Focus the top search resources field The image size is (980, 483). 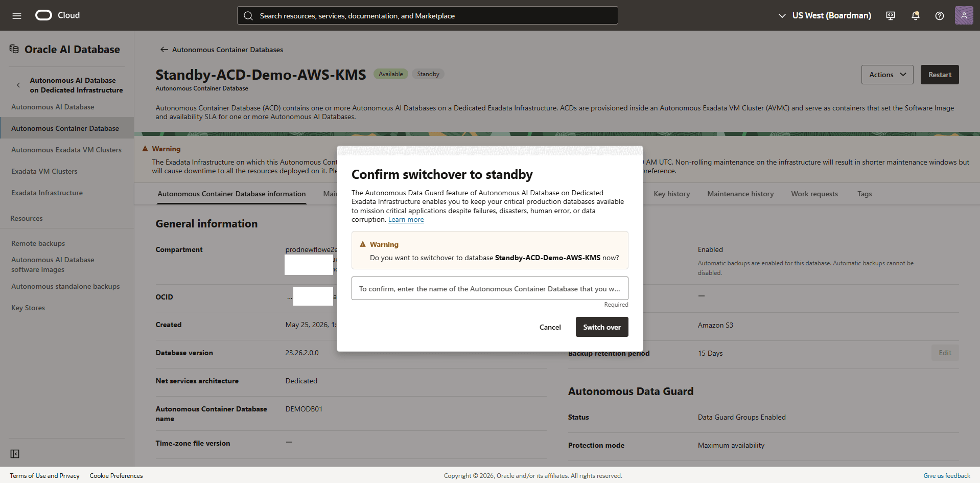click(427, 15)
